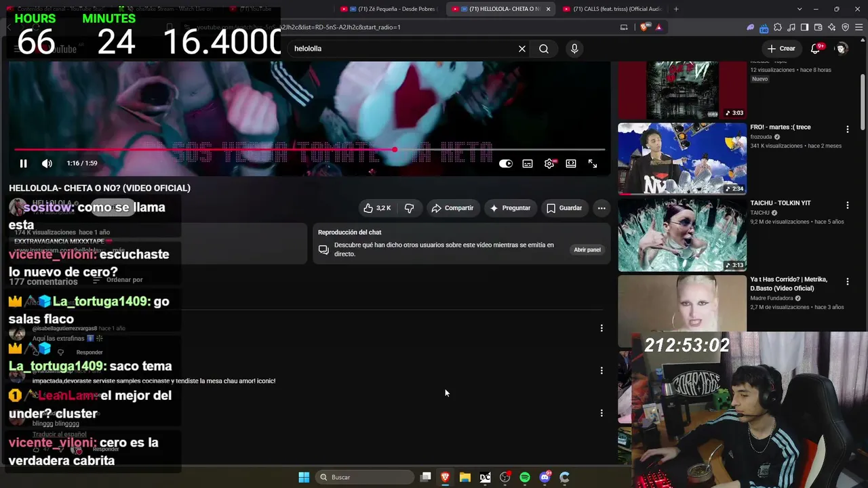
Task: Open the TAICHU - TOLKIN YIT video thumbnail
Action: (x=682, y=235)
